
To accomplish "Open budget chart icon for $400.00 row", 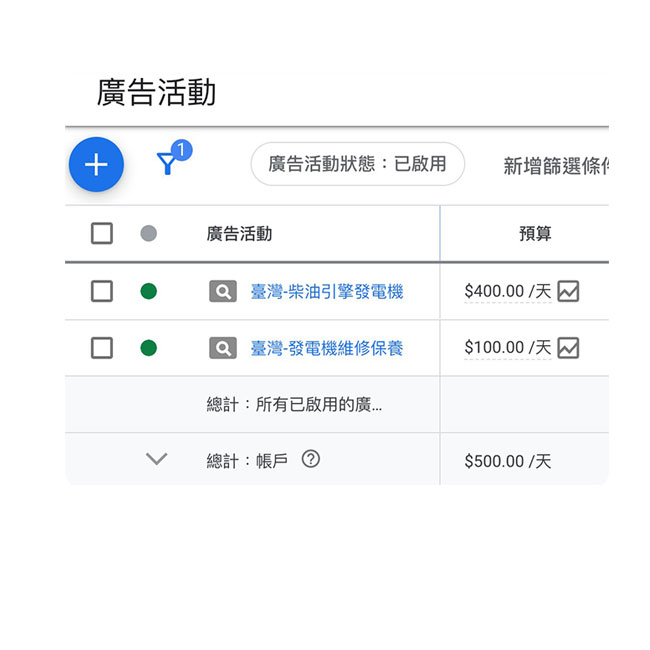I will [568, 292].
